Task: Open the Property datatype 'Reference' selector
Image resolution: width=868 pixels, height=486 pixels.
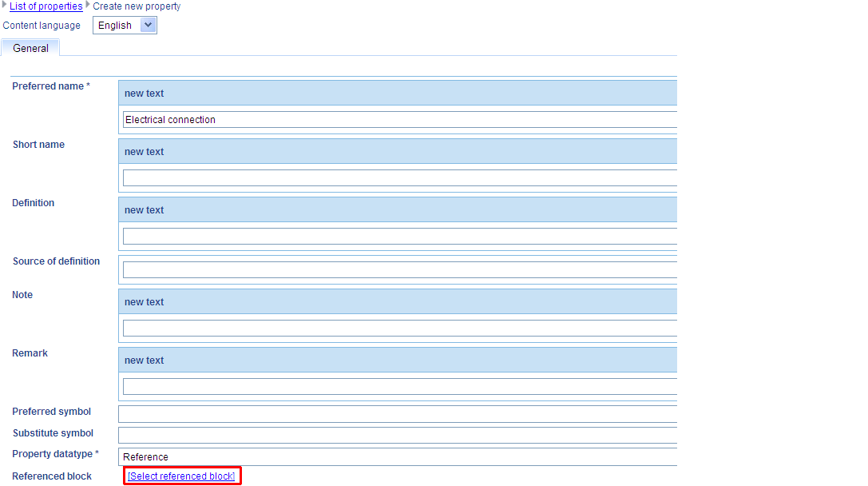Action: [399, 457]
